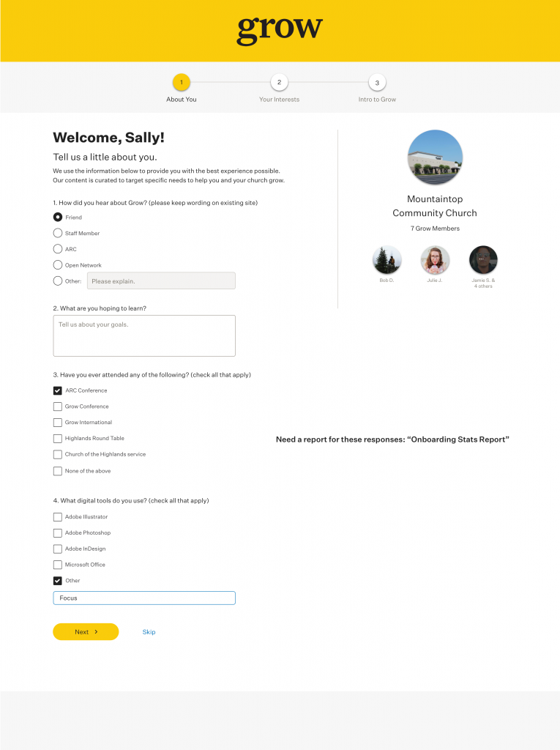The width and height of the screenshot is (560, 750).
Task: Uncheck the ARC Conference checkbox
Action: (x=58, y=390)
